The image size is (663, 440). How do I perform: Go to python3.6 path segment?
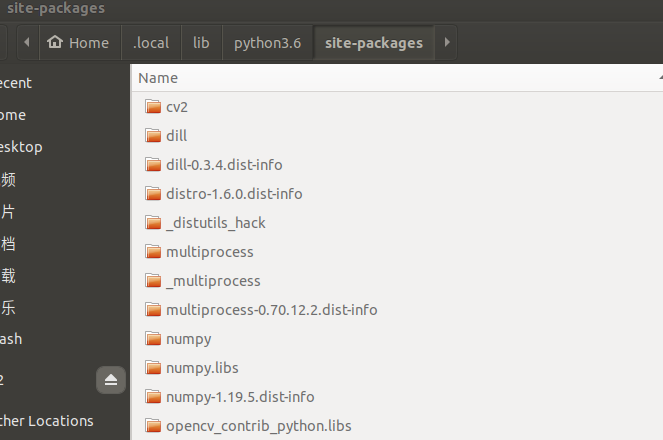[x=267, y=43]
